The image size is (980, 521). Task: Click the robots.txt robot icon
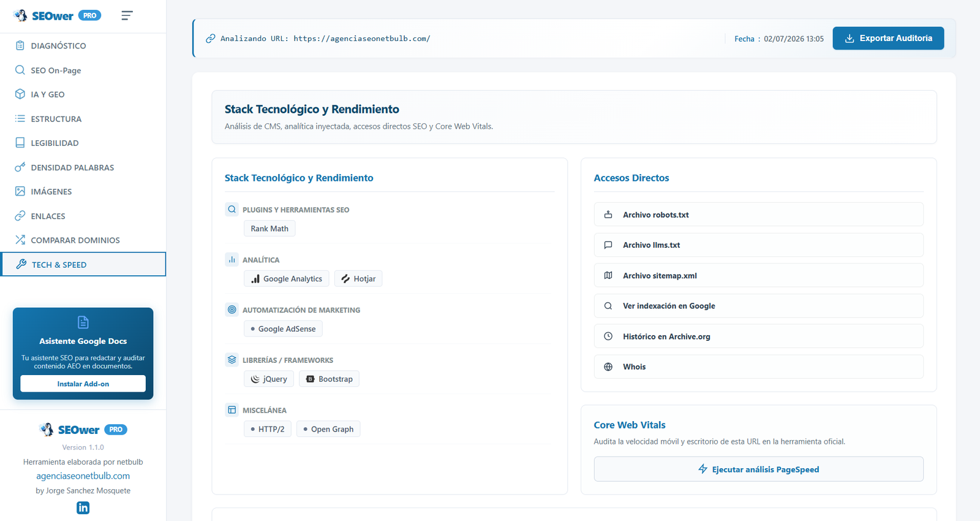click(608, 215)
